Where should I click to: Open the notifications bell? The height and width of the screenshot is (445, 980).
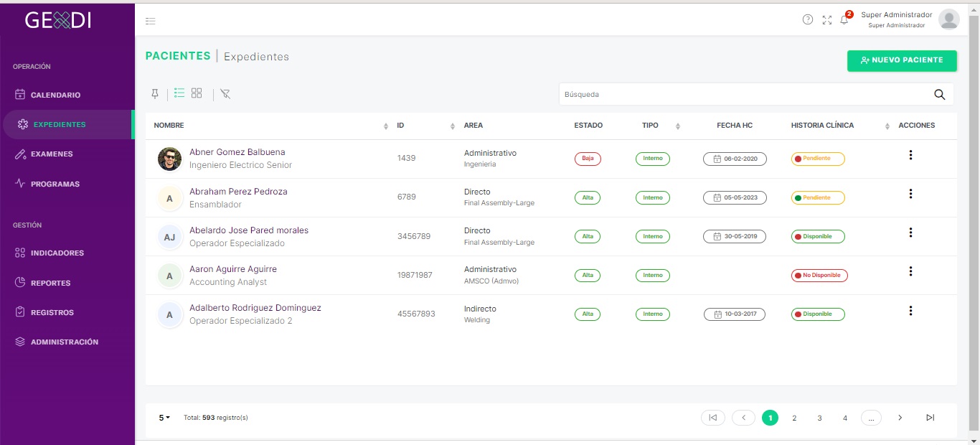(x=844, y=20)
